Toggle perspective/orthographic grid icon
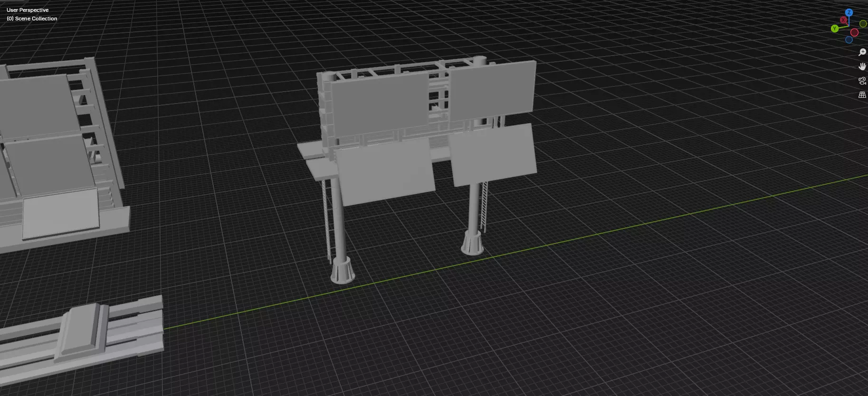Image resolution: width=868 pixels, height=396 pixels. pyautogui.click(x=862, y=95)
